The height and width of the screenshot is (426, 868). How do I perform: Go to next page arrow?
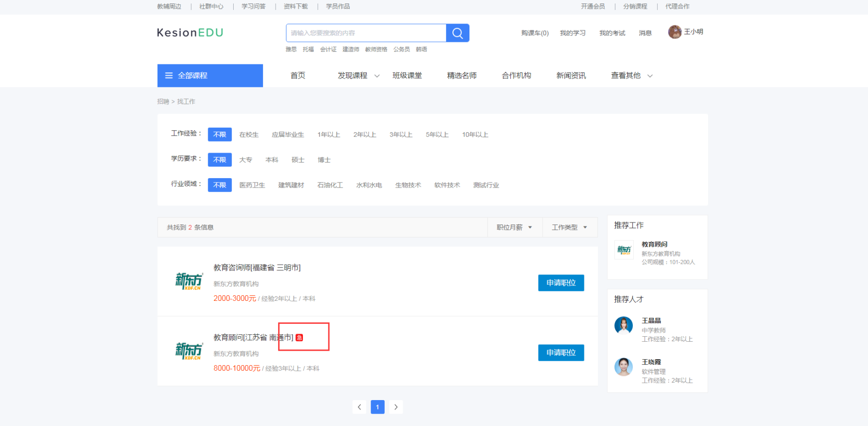point(396,407)
